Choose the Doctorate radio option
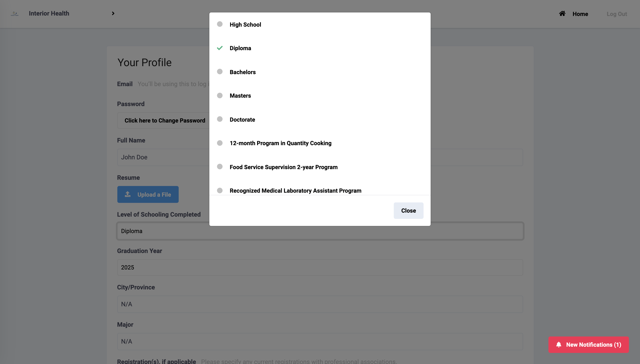This screenshot has width=640, height=364. point(220,119)
